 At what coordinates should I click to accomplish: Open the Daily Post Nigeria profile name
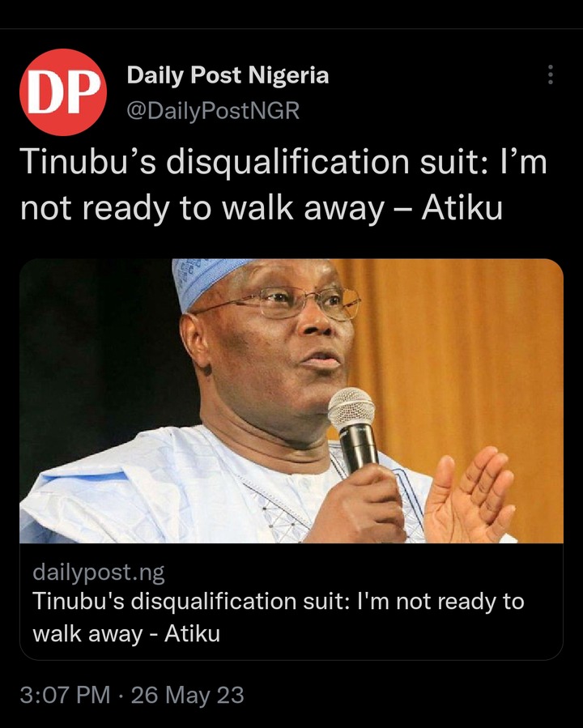[228, 75]
